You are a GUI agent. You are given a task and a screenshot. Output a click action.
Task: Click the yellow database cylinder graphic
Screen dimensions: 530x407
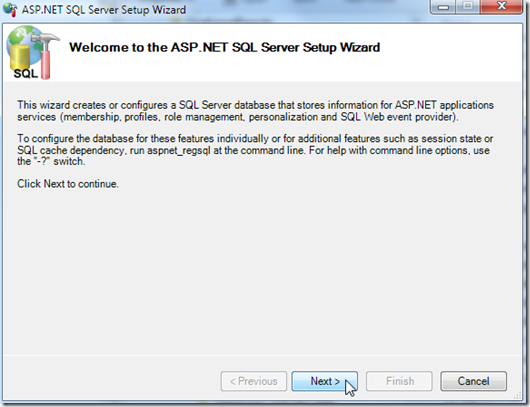point(20,58)
